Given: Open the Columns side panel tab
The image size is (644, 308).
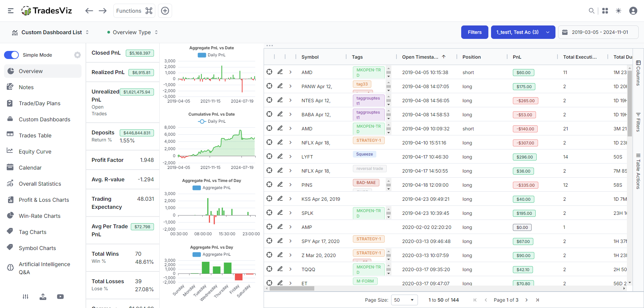Looking at the screenshot, I should [x=638, y=73].
